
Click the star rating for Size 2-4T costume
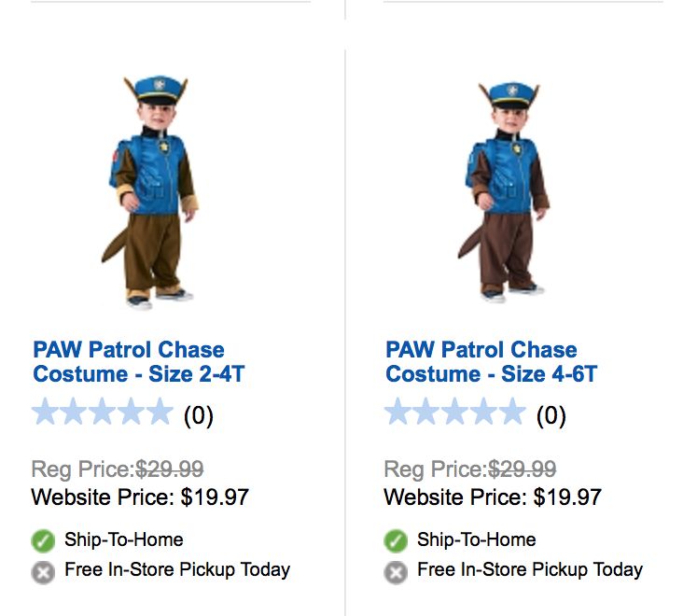point(102,413)
